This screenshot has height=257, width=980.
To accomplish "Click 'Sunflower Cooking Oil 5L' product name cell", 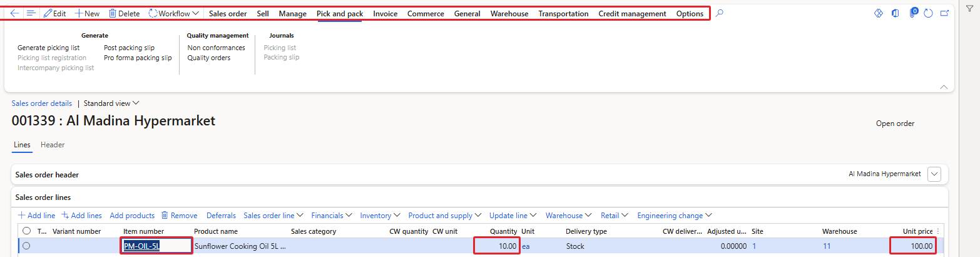I will click(x=240, y=246).
